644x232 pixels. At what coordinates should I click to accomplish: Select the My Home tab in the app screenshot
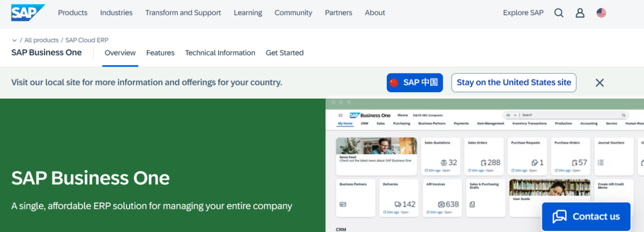(346, 123)
